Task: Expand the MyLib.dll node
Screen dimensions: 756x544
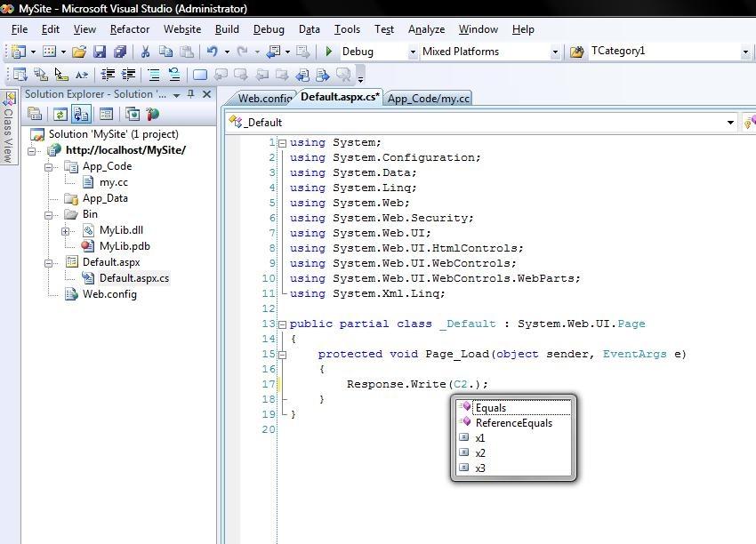Action: [x=66, y=231]
